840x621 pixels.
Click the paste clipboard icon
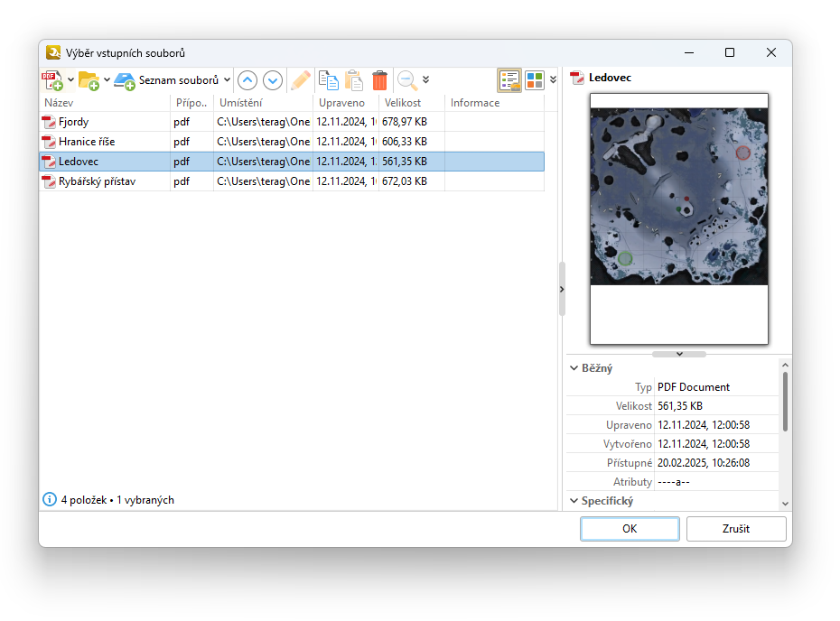pyautogui.click(x=353, y=80)
